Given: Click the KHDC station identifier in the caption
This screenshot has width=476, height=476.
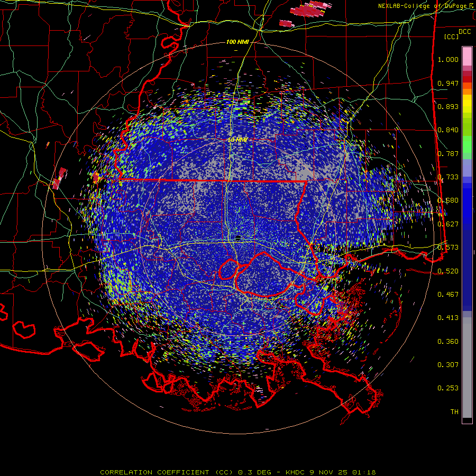Looking at the screenshot, I should coord(295,472).
